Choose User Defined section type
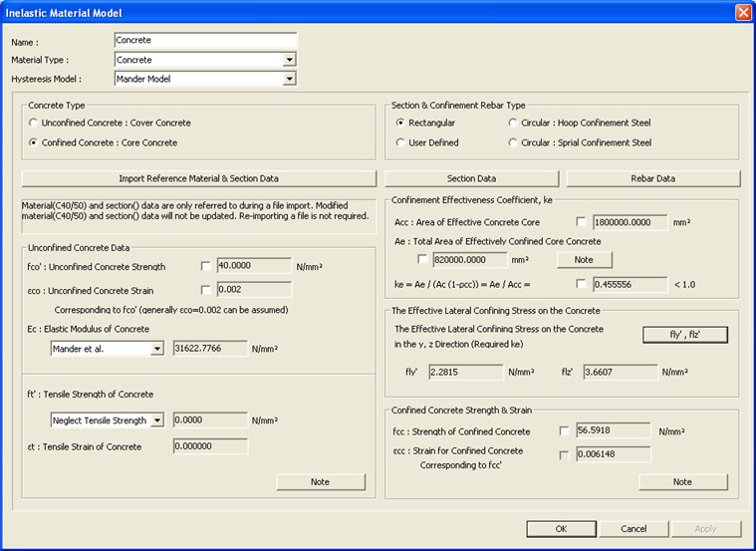 point(400,142)
